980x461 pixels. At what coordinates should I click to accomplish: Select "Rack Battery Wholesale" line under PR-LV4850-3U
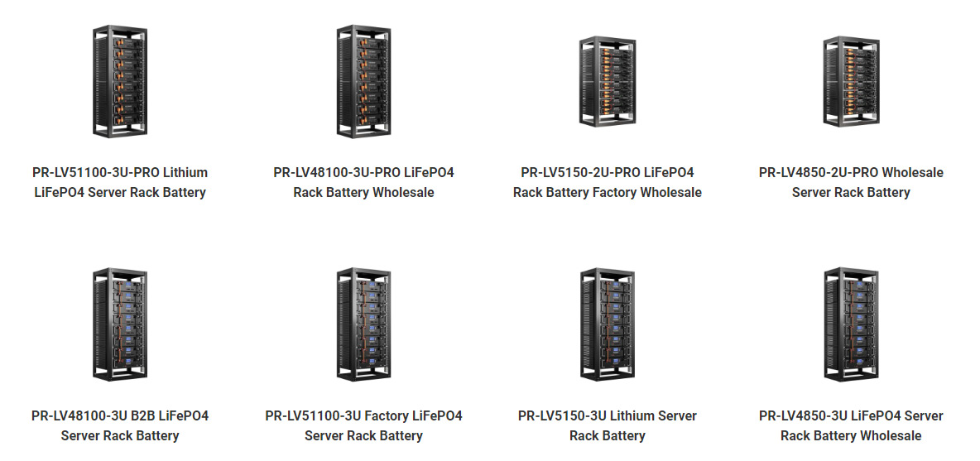[x=851, y=435]
